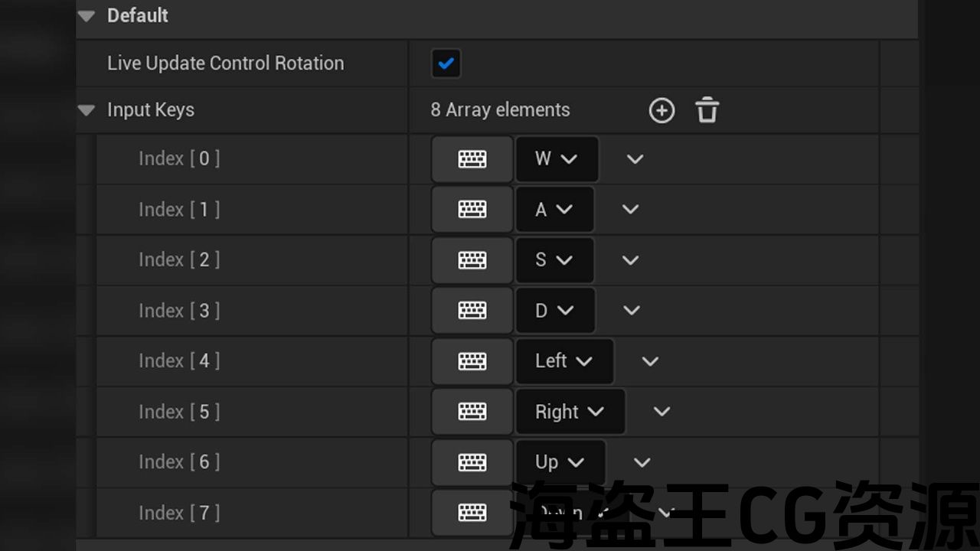Open the Up key dropdown
The width and height of the screenshot is (980, 551).
coord(560,462)
